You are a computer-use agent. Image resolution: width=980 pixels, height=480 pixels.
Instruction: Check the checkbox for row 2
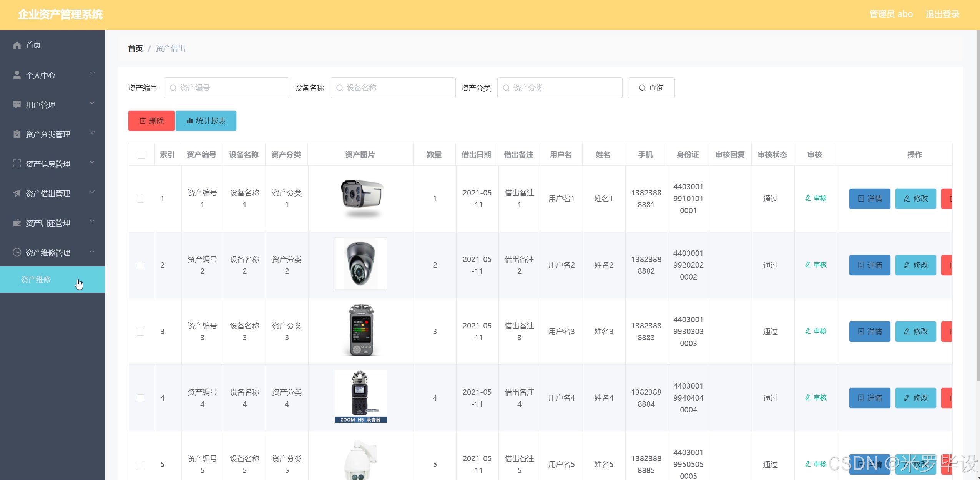pyautogui.click(x=141, y=265)
